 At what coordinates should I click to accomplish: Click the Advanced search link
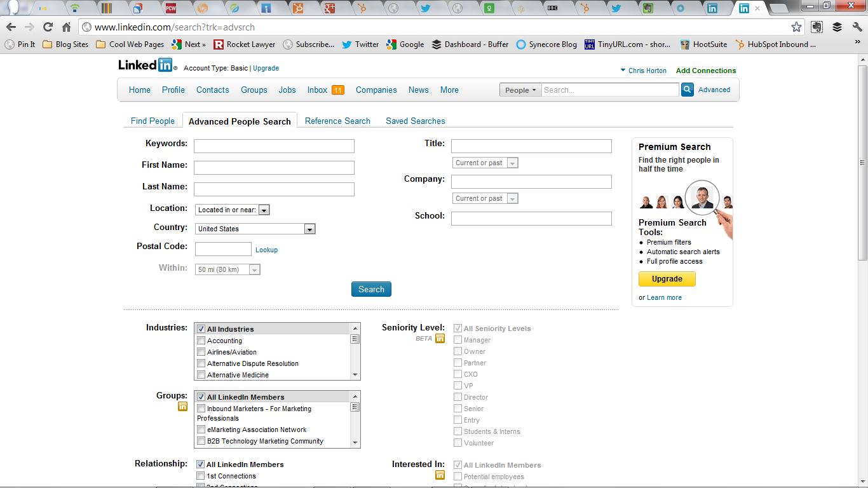tap(714, 90)
